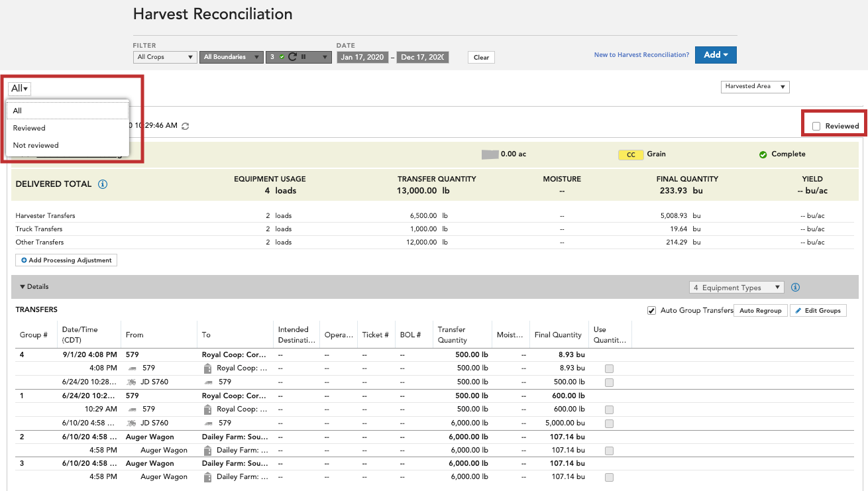Open the All Boundaries filter dropdown

point(231,57)
